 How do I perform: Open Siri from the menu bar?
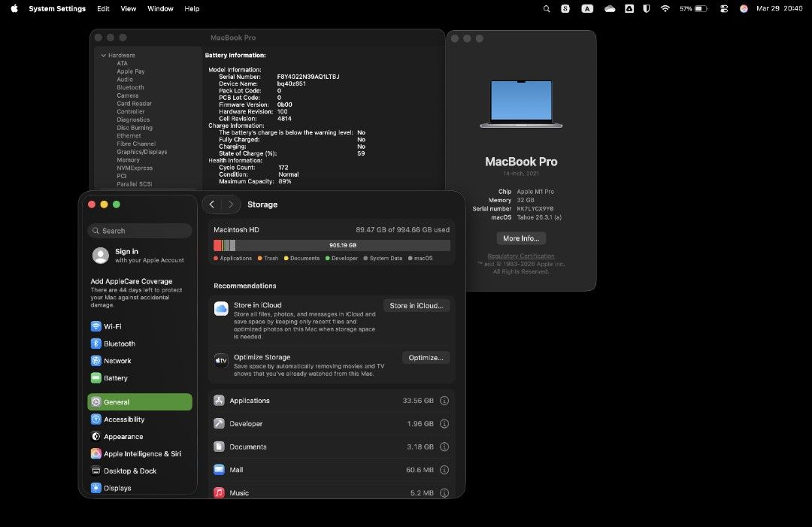click(744, 9)
